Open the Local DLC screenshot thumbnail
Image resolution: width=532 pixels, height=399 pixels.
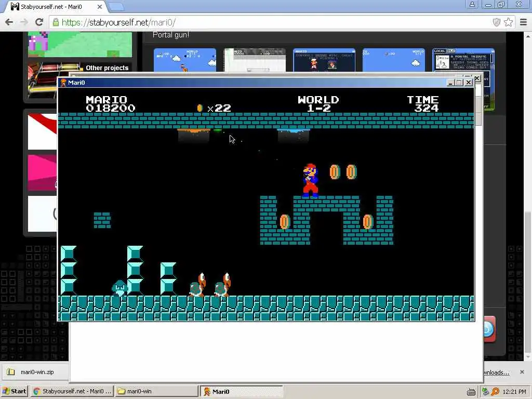coord(463,60)
